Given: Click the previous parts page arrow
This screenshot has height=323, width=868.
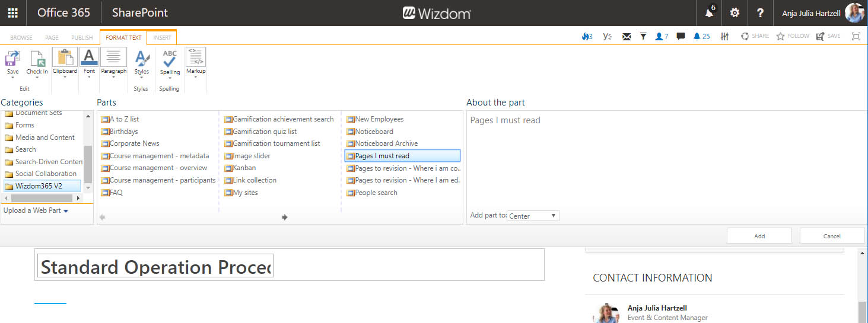Looking at the screenshot, I should click(103, 218).
